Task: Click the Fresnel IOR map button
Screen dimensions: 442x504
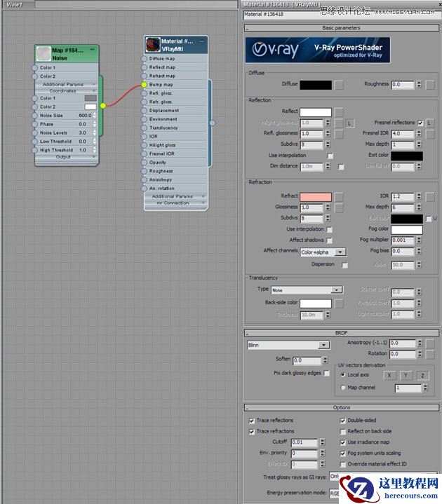Action: coord(430,134)
